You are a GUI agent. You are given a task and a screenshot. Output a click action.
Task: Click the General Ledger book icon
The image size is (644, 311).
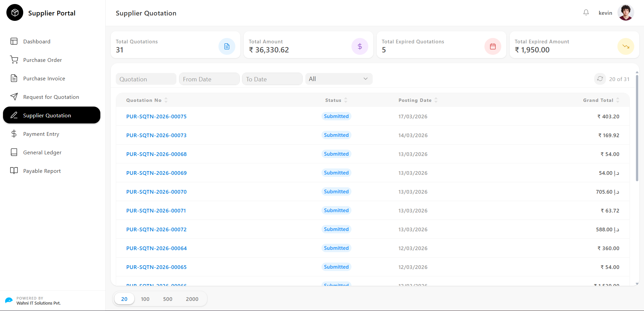pos(14,152)
